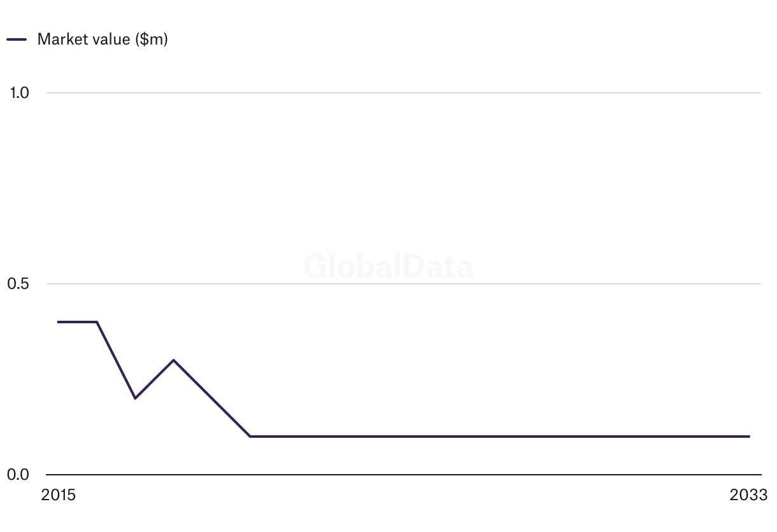Select the 2033 x-axis label
Image resolution: width=777 pixels, height=532 pixels.
pyautogui.click(x=750, y=495)
